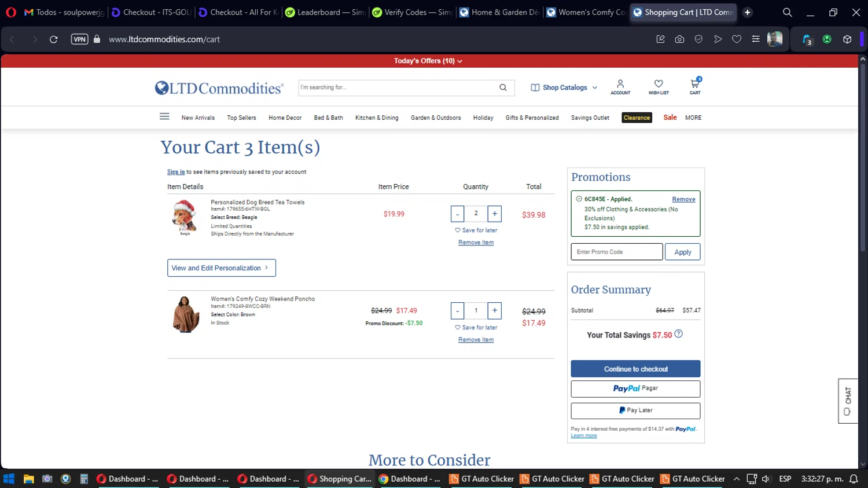Increase poncho quantity with plus button

495,311
